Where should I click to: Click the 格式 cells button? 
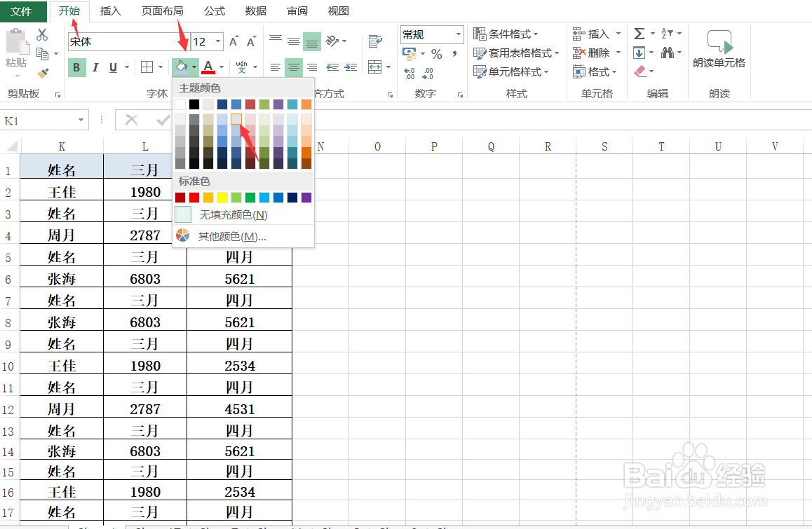pyautogui.click(x=595, y=72)
